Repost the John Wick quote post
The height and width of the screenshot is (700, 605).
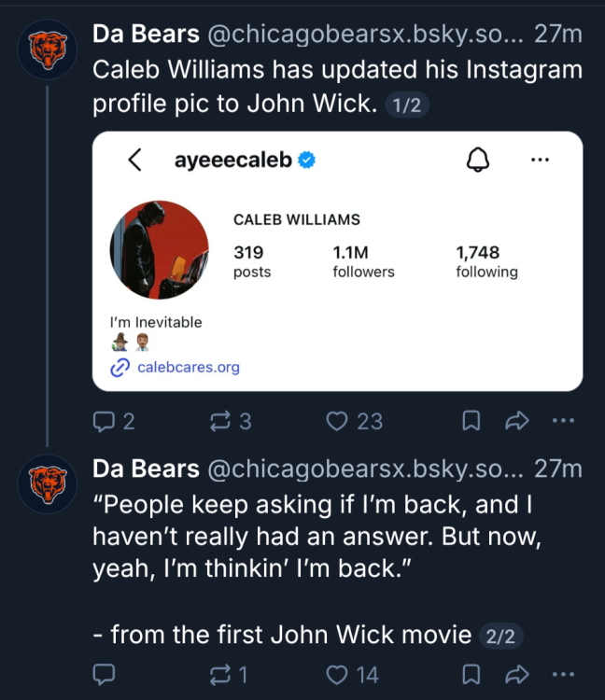228,674
